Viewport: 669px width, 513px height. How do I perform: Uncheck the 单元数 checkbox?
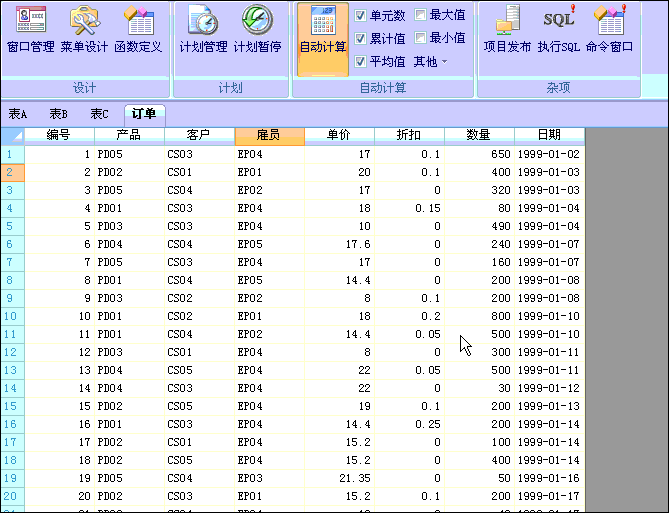(x=361, y=16)
